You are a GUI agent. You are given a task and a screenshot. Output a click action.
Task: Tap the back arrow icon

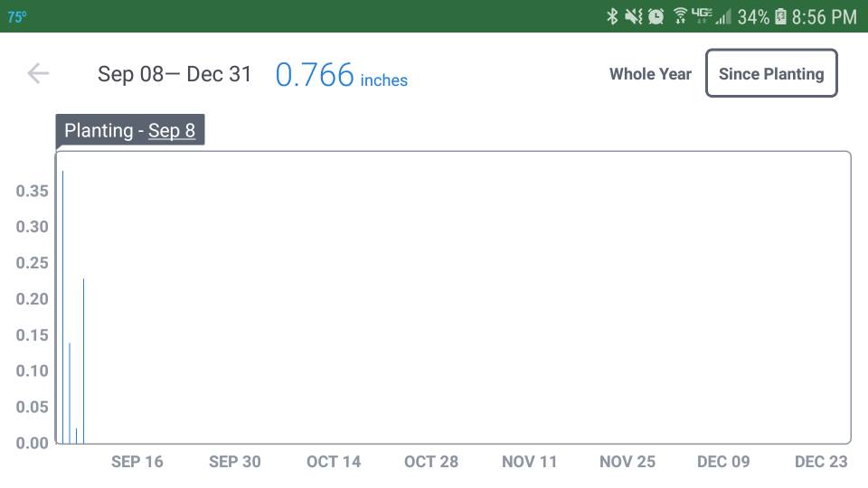38,73
